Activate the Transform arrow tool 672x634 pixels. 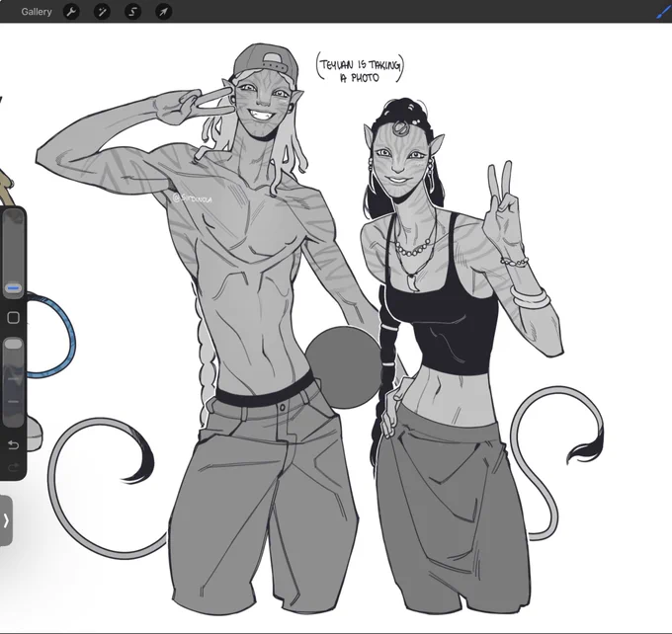163,12
